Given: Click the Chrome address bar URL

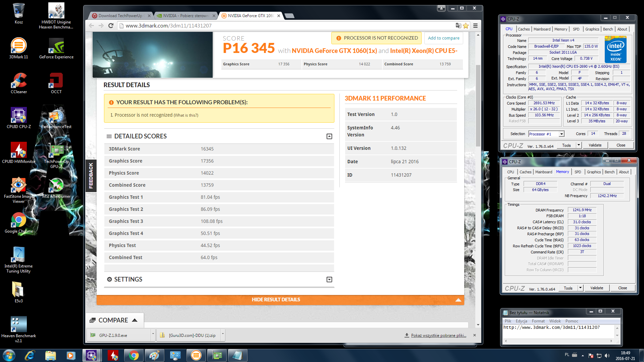Looking at the screenshot, I should coord(168,25).
